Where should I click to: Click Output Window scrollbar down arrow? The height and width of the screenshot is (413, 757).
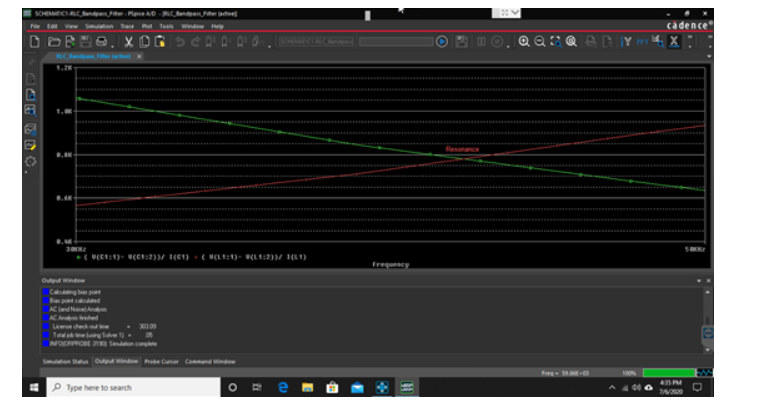707,350
